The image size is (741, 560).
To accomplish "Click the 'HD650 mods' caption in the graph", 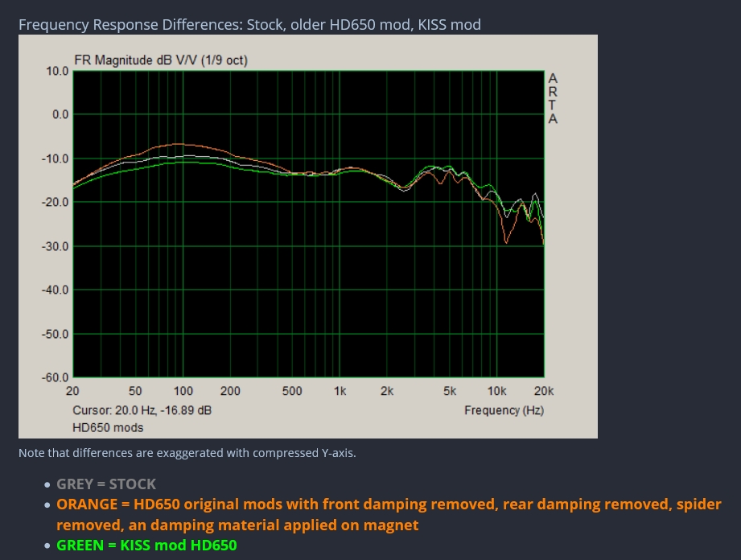I will (x=108, y=428).
